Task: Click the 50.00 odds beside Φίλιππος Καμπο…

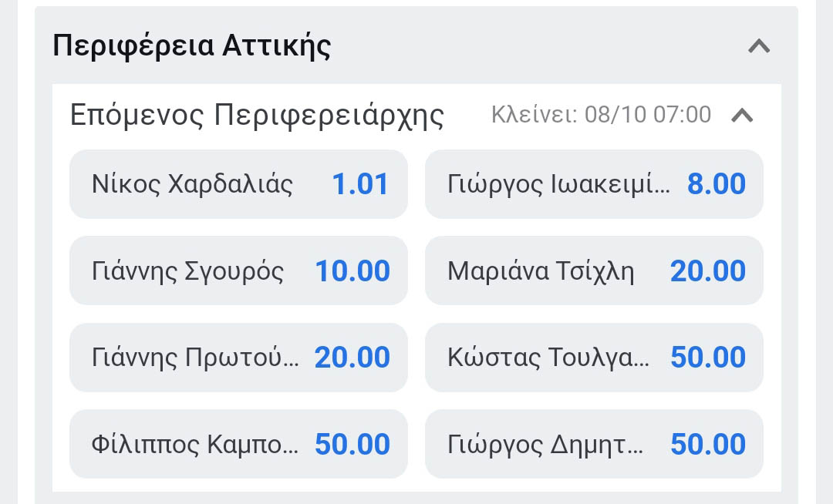Action: 352,445
